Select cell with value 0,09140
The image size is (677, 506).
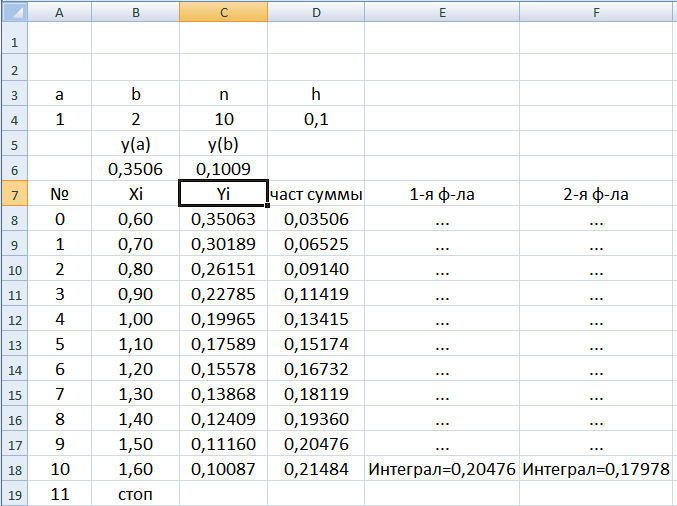316,269
